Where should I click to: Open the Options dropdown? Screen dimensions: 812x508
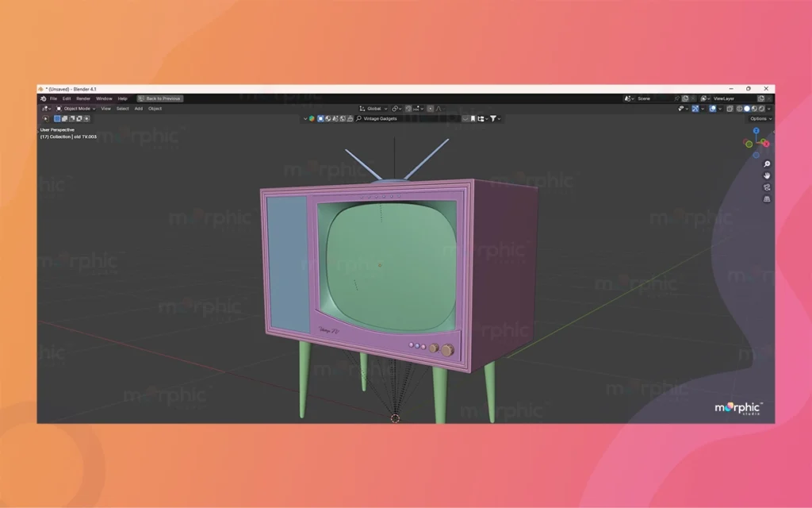click(761, 119)
